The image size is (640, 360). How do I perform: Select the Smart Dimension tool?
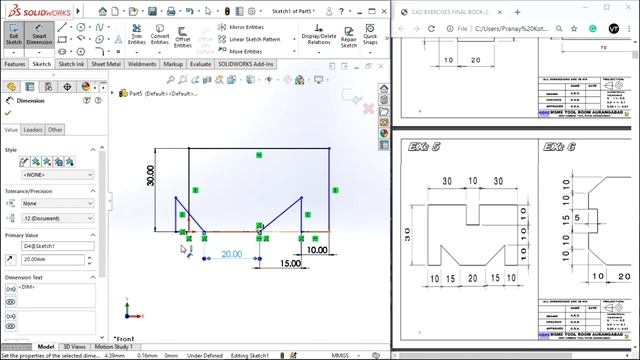(x=39, y=35)
